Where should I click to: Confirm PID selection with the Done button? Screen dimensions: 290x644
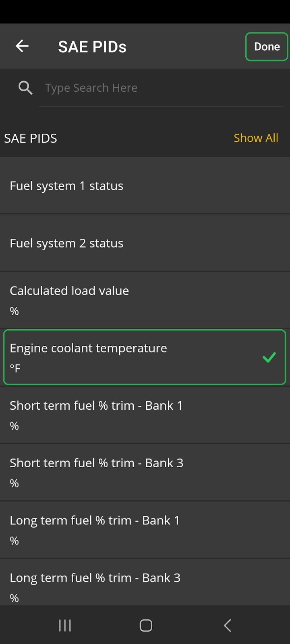click(266, 46)
